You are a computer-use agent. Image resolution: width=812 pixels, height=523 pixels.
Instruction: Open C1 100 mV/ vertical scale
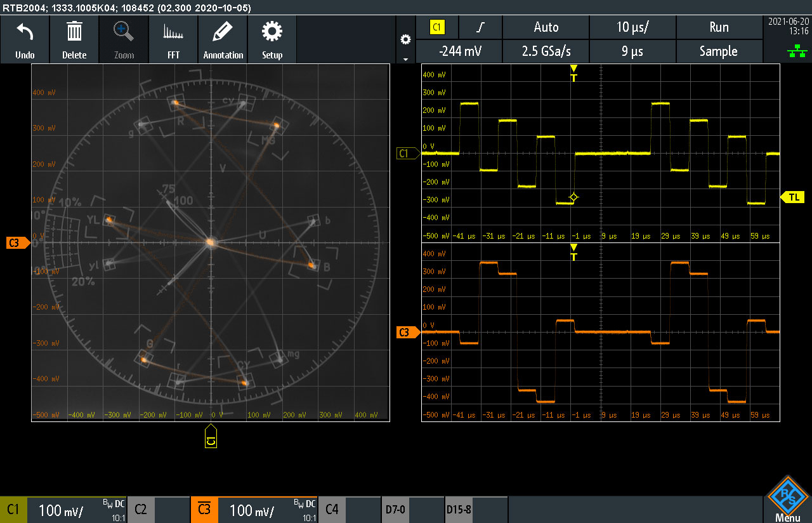coord(61,510)
